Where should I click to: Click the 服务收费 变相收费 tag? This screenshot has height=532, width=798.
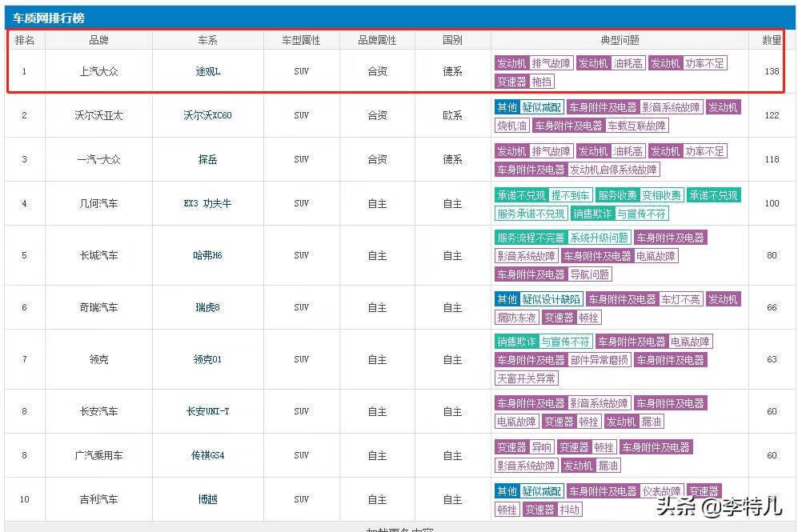[640, 195]
